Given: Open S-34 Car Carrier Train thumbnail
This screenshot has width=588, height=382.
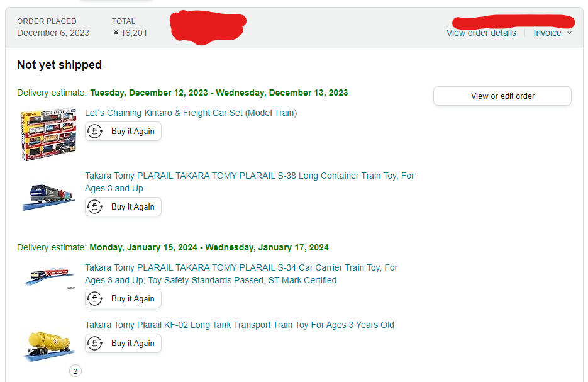Looking at the screenshot, I should (48, 278).
